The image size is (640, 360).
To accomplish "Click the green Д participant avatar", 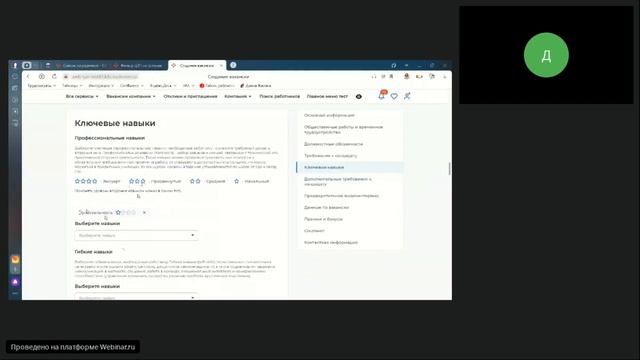I will [x=546, y=55].
